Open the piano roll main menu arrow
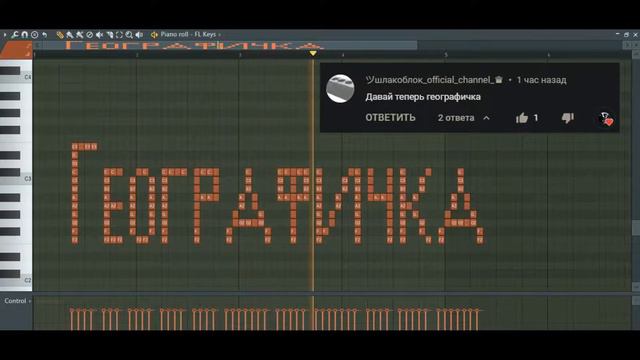Image resolution: width=640 pixels, height=360 pixels. [5, 35]
